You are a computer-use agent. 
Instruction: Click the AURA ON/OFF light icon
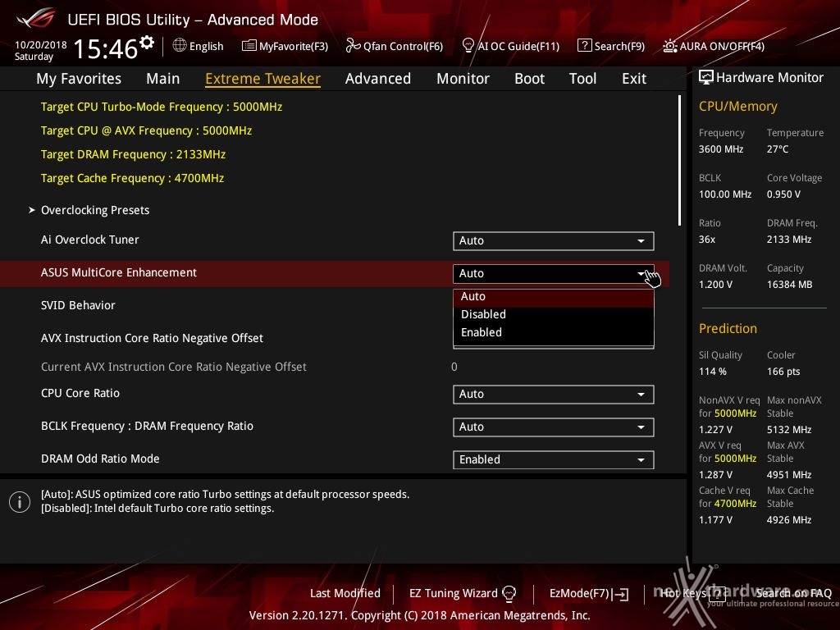pyautogui.click(x=669, y=46)
